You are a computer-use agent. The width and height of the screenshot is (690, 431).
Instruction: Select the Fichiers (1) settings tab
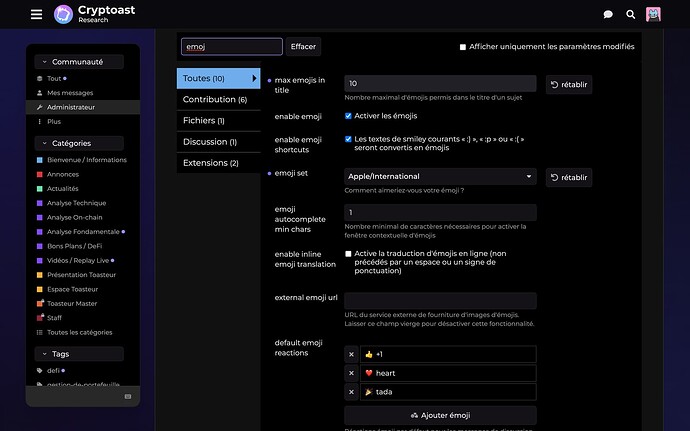click(x=219, y=121)
